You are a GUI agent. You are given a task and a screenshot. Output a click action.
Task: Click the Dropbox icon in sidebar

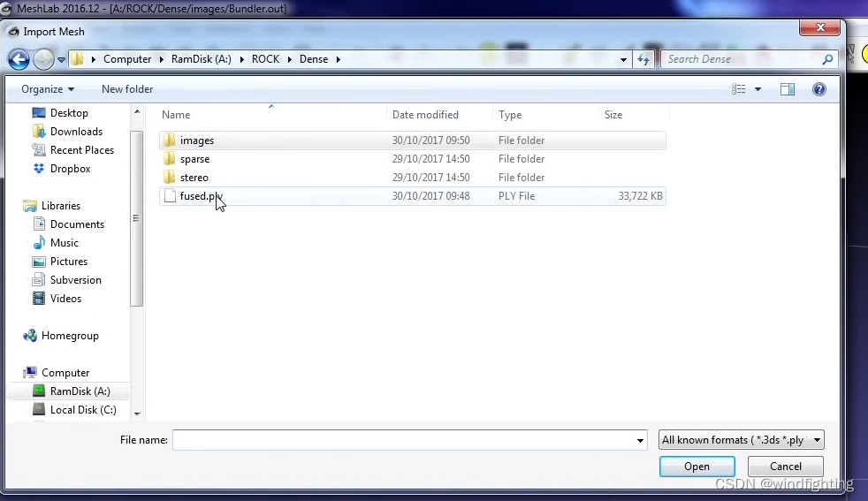(39, 169)
